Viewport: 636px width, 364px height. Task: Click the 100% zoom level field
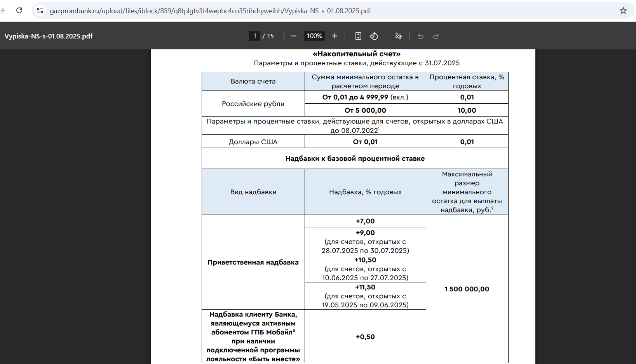314,36
